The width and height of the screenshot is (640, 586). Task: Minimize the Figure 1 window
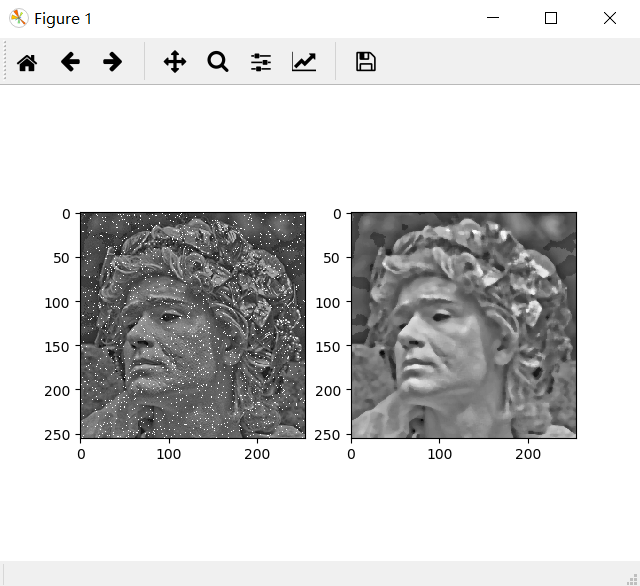(x=493, y=18)
